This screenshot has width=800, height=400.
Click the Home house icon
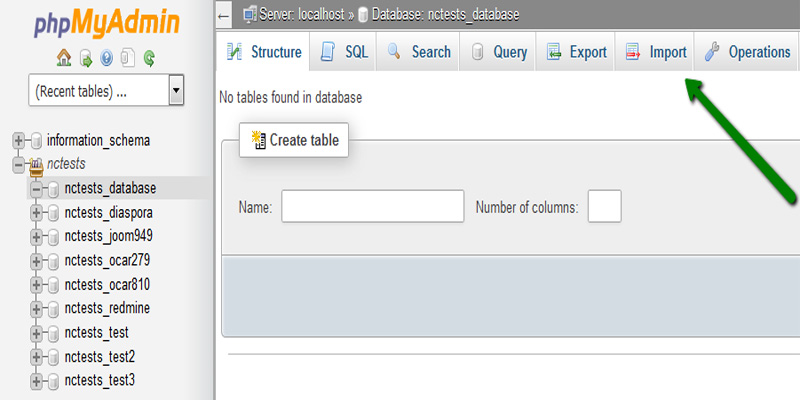click(x=64, y=57)
